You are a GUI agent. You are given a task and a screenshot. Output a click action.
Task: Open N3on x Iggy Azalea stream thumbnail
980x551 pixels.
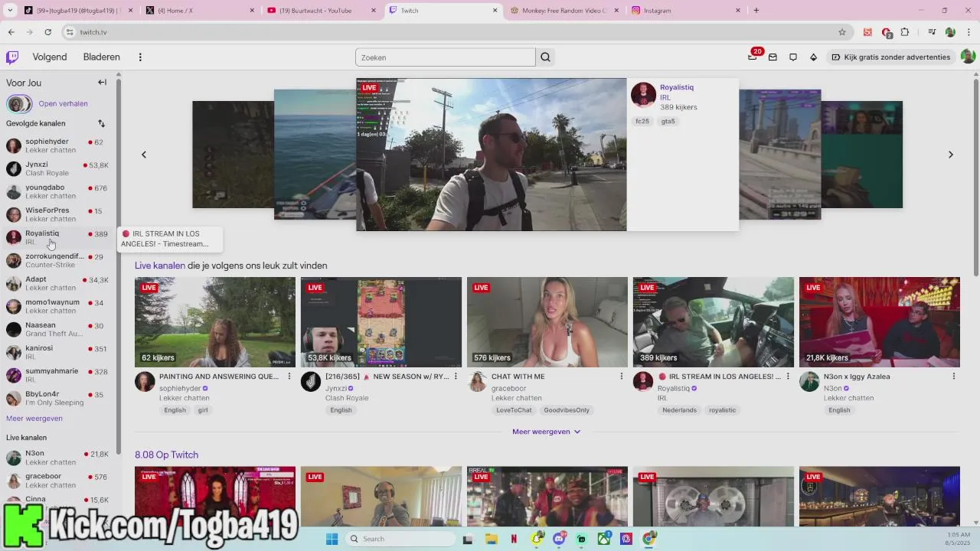click(880, 322)
